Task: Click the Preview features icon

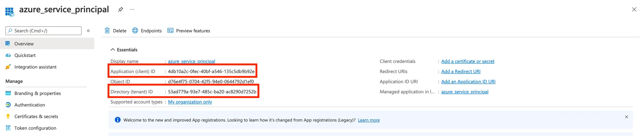Action: (x=170, y=31)
